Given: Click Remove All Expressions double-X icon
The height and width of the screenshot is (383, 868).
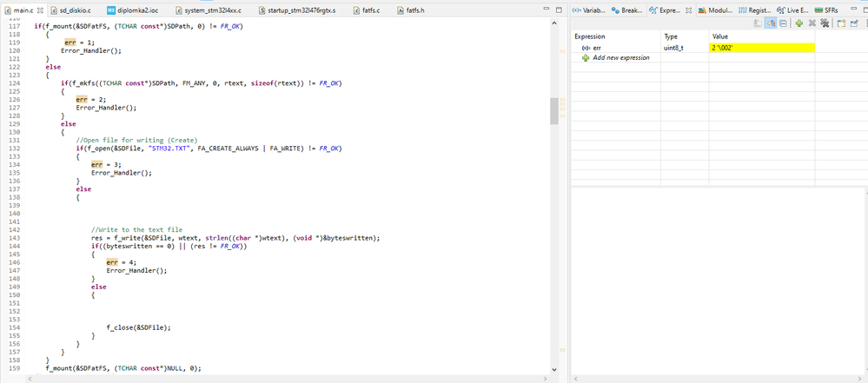Looking at the screenshot, I should tap(825, 23).
